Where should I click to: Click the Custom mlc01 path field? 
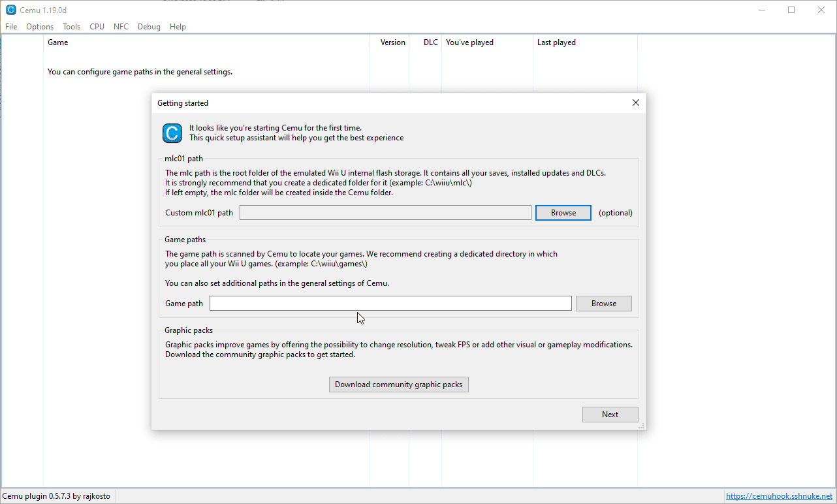[x=385, y=213]
